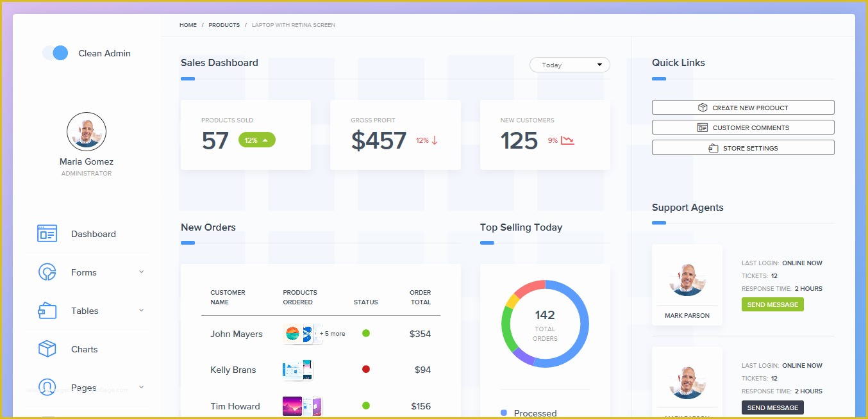Image resolution: width=868 pixels, height=419 pixels.
Task: Expand the Pages menu chevron
Action: click(141, 387)
